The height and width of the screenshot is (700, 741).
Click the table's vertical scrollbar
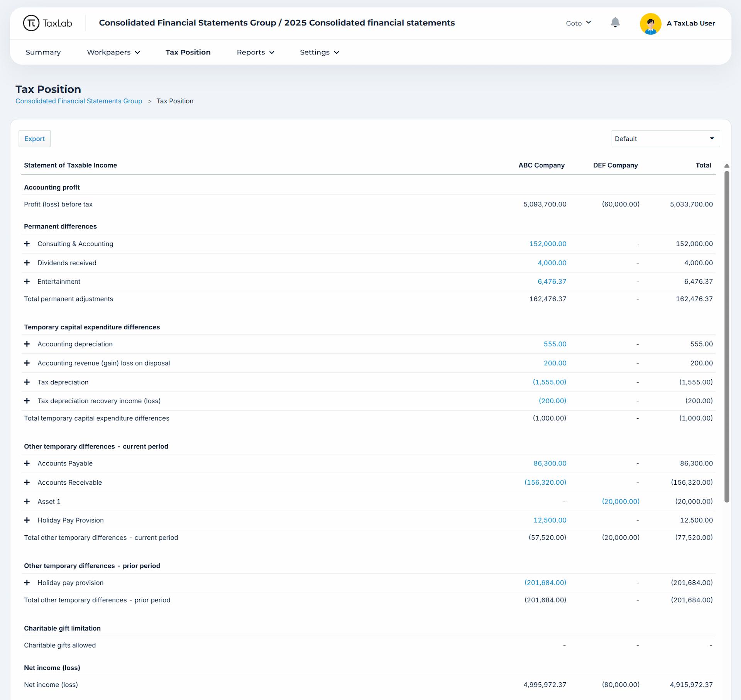(x=727, y=336)
